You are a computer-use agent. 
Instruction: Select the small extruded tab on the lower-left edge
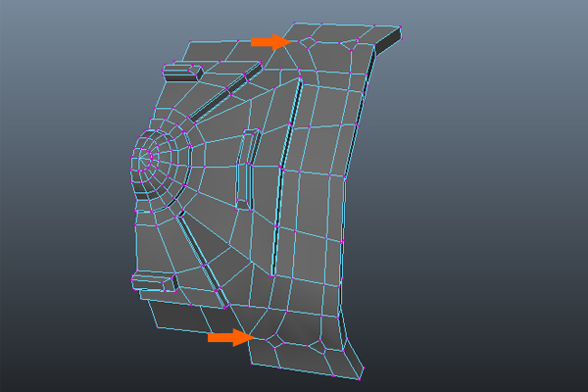coord(155,282)
